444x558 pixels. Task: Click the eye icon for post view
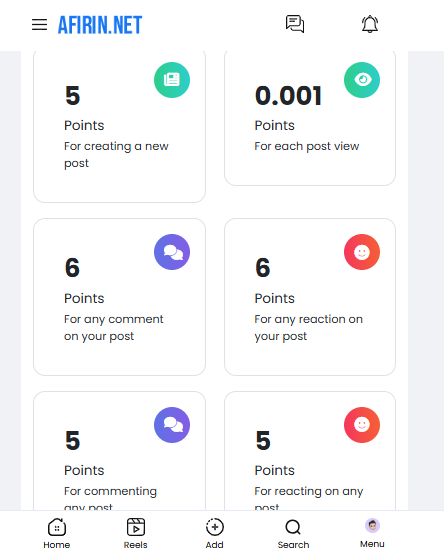tap(362, 80)
